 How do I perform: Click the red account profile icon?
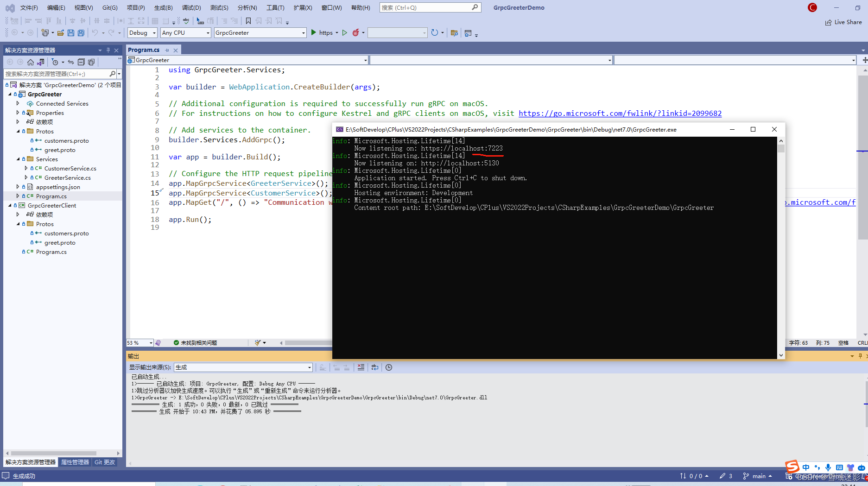coord(812,7)
